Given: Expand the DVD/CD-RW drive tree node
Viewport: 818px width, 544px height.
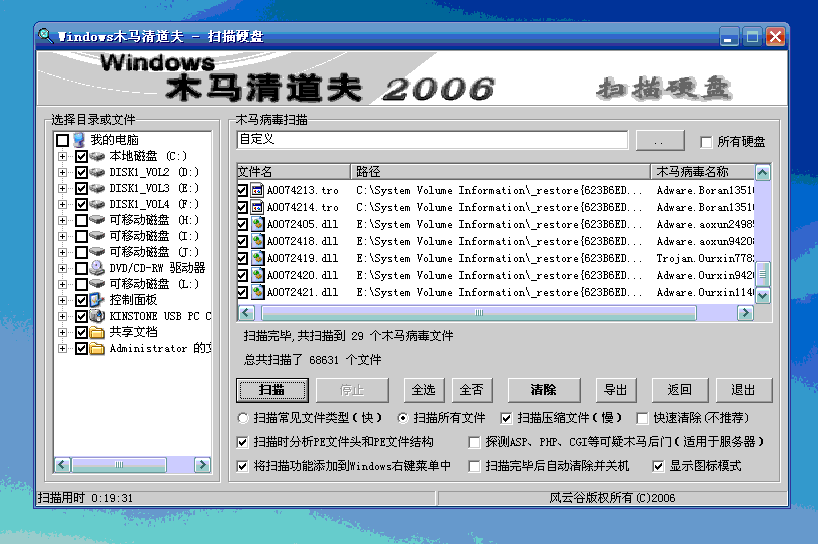Looking at the screenshot, I should 63,268.
